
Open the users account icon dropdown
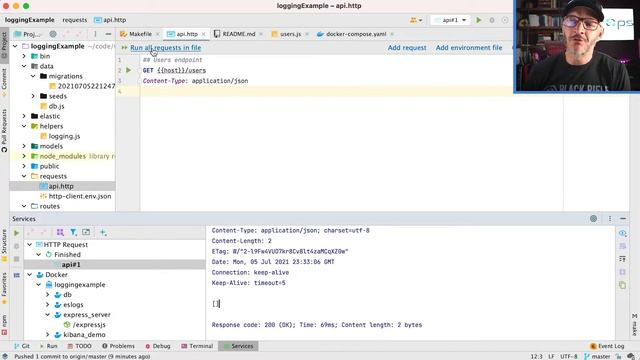coord(416,20)
